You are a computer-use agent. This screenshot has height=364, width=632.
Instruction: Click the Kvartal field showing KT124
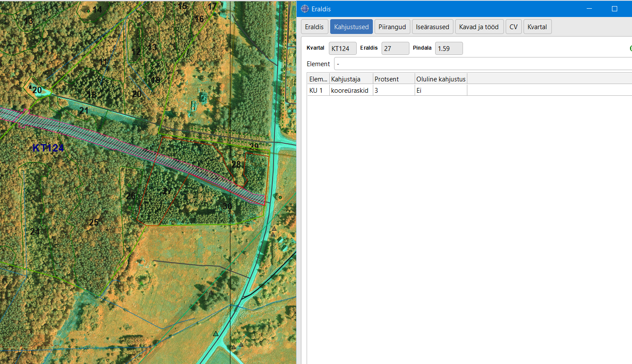click(x=342, y=48)
